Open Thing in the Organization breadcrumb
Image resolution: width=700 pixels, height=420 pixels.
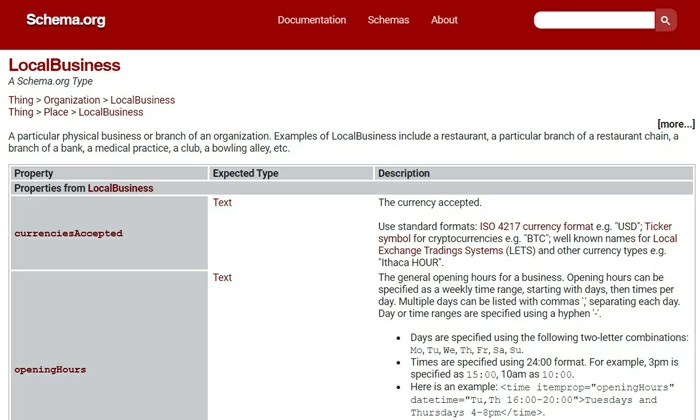[x=21, y=100]
